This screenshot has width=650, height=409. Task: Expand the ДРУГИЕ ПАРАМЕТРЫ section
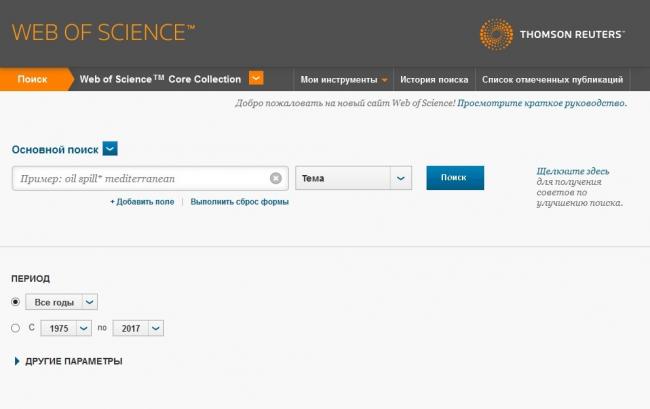[x=69, y=361]
